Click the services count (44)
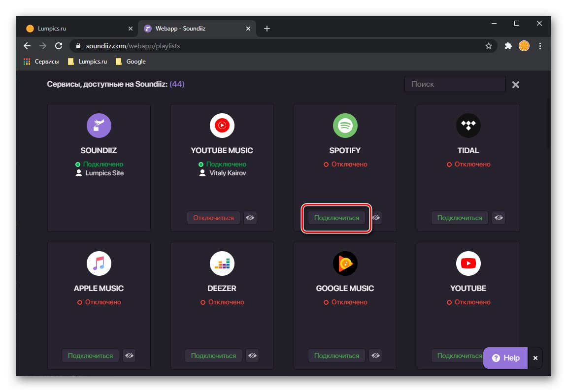The height and width of the screenshot is (392, 567). click(177, 84)
